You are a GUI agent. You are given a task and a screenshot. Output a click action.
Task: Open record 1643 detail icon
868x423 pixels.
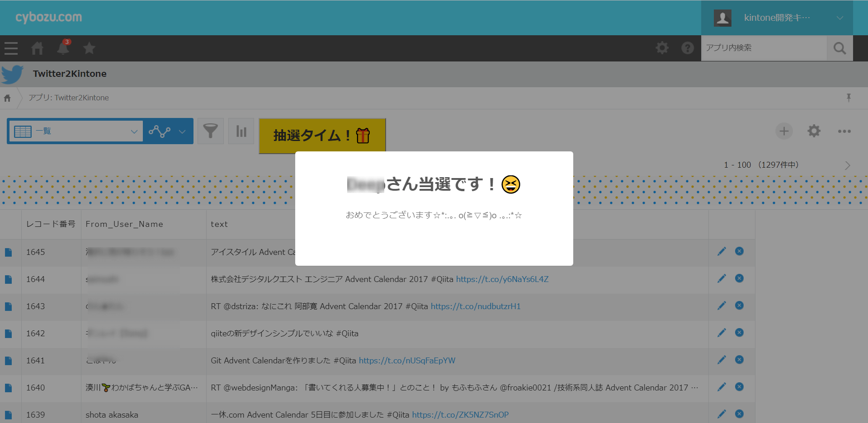(x=8, y=306)
